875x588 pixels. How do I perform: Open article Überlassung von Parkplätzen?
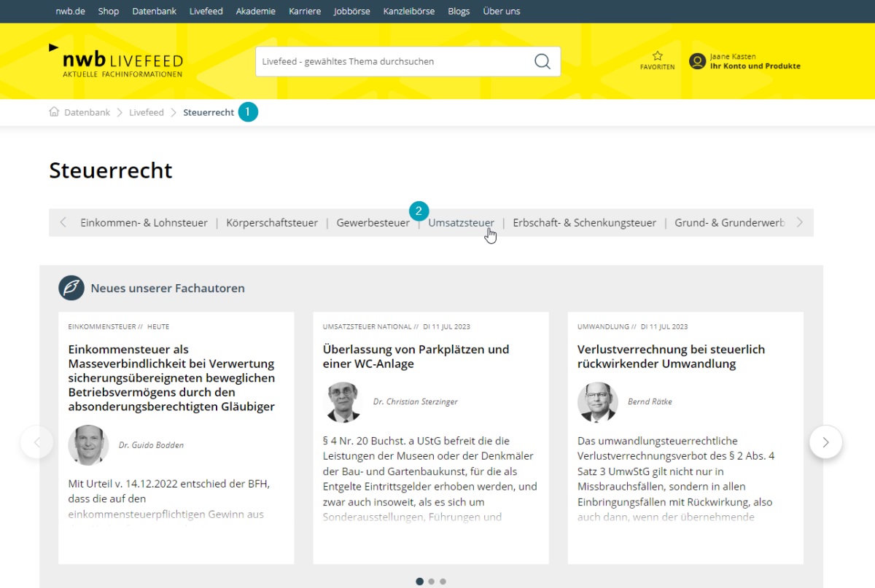click(x=416, y=356)
